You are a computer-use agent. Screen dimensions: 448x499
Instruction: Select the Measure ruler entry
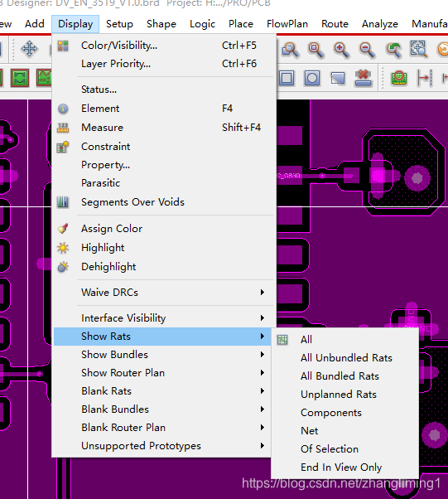(164, 128)
